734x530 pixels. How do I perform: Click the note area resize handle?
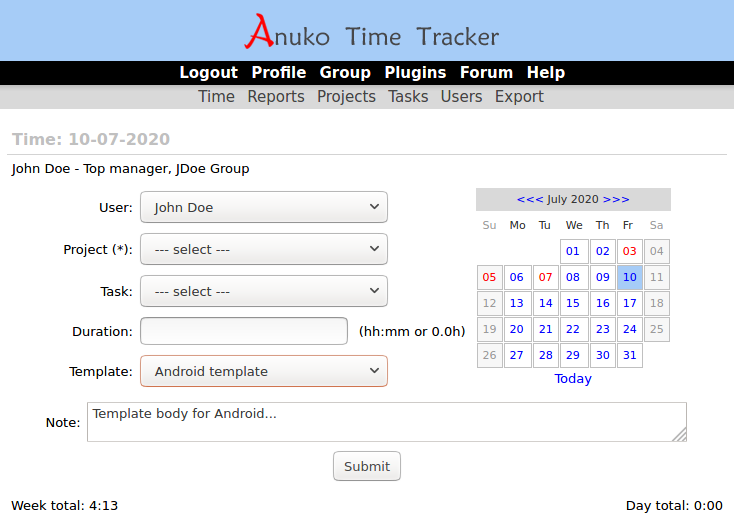[x=680, y=435]
